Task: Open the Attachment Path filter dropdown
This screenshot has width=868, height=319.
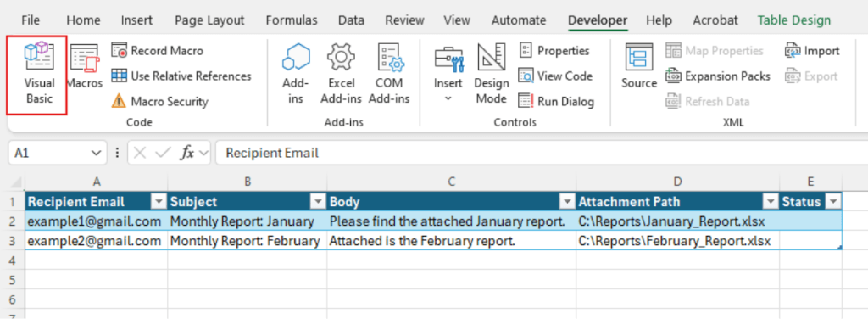Action: point(770,202)
